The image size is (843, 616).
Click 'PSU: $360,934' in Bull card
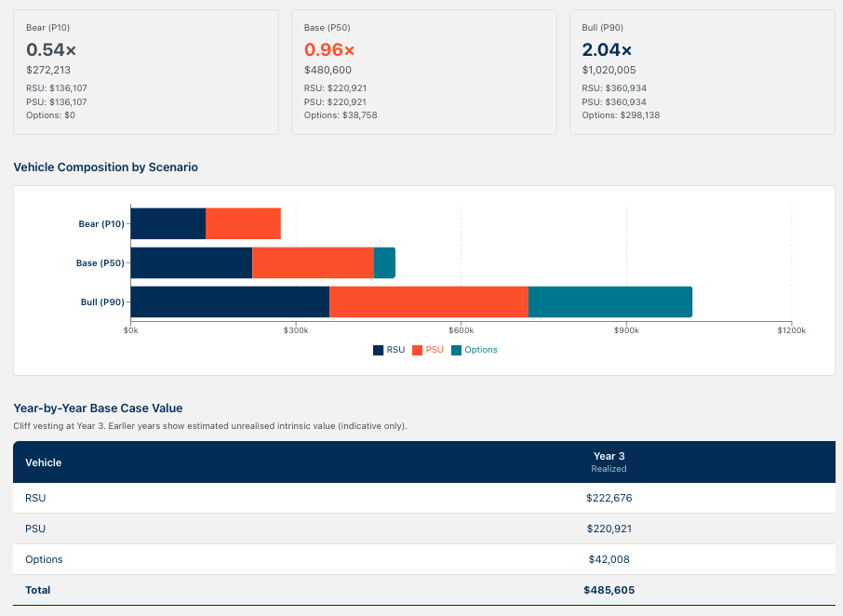coord(614,102)
